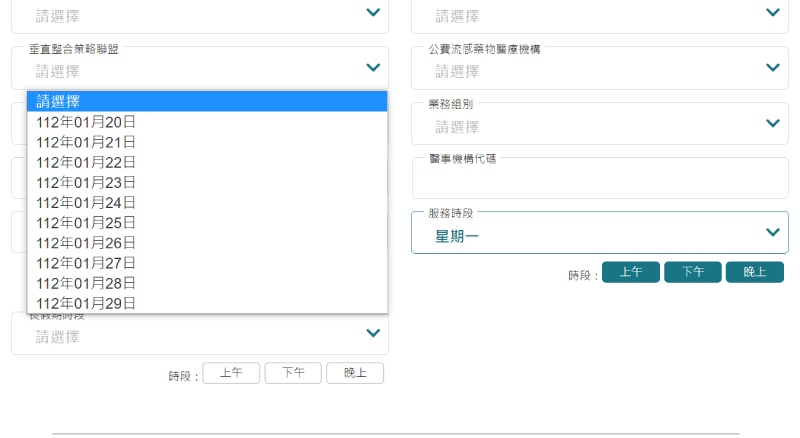Viewport: 800px width, 438px height.
Task: Toggle the teal 下午 service period button
Action: (x=692, y=272)
